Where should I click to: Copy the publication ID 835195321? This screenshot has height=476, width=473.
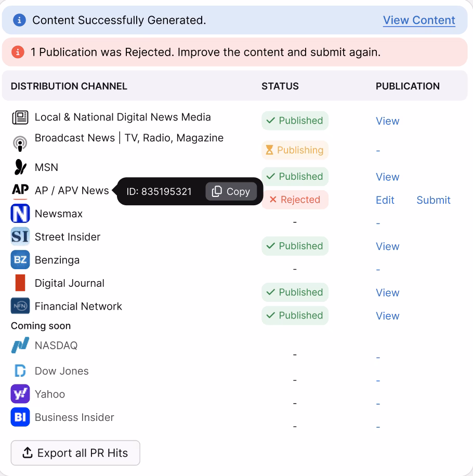click(x=231, y=192)
